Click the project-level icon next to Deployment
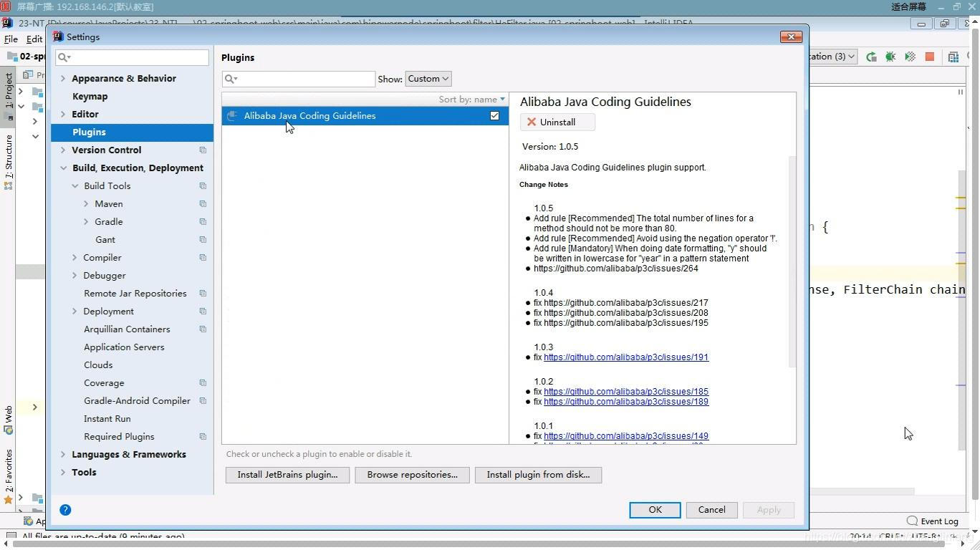Image resolution: width=980 pixels, height=550 pixels. coord(203,311)
